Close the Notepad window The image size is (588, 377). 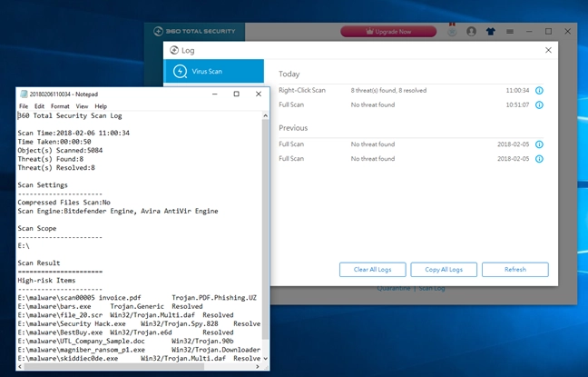[x=259, y=94]
